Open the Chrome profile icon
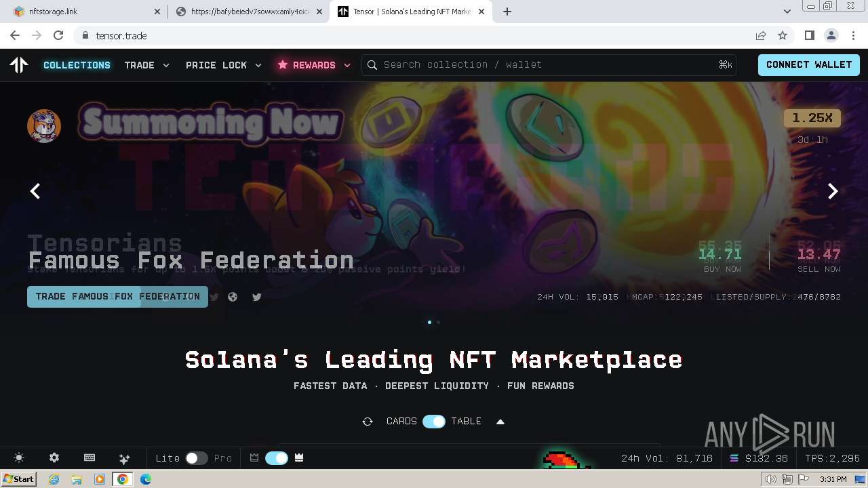Image resolution: width=868 pixels, height=488 pixels. [x=831, y=35]
